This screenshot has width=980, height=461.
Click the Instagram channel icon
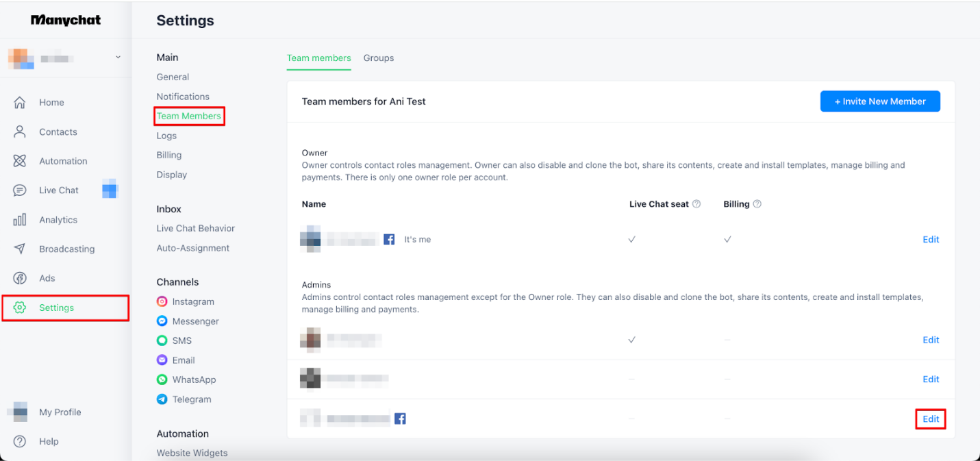(x=162, y=301)
